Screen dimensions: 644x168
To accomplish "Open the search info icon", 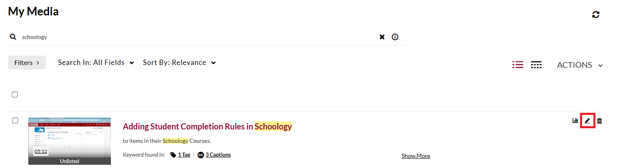I will (x=395, y=37).
